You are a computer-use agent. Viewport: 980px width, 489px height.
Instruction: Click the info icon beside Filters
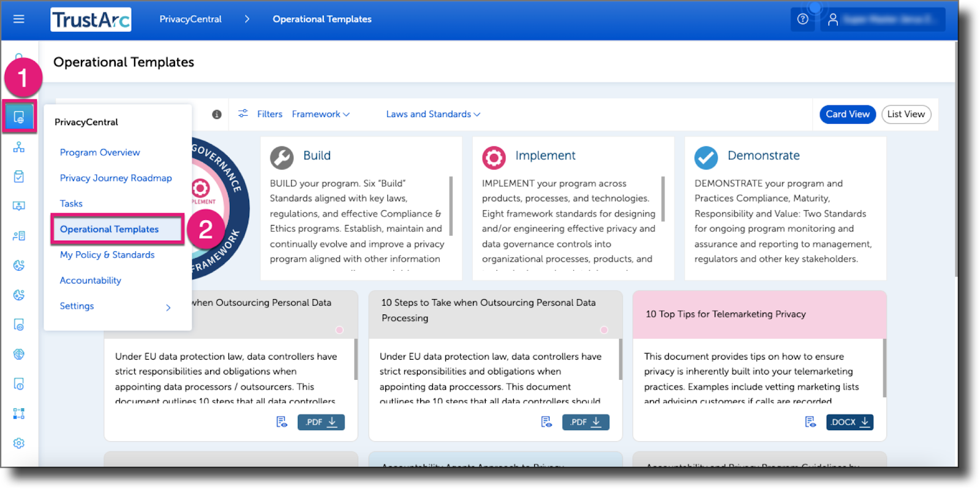coord(217,115)
